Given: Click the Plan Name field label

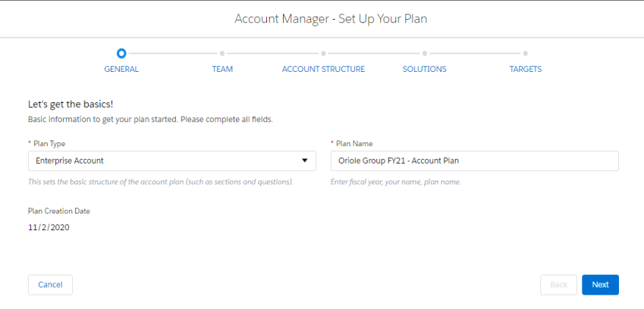Looking at the screenshot, I should (x=351, y=144).
